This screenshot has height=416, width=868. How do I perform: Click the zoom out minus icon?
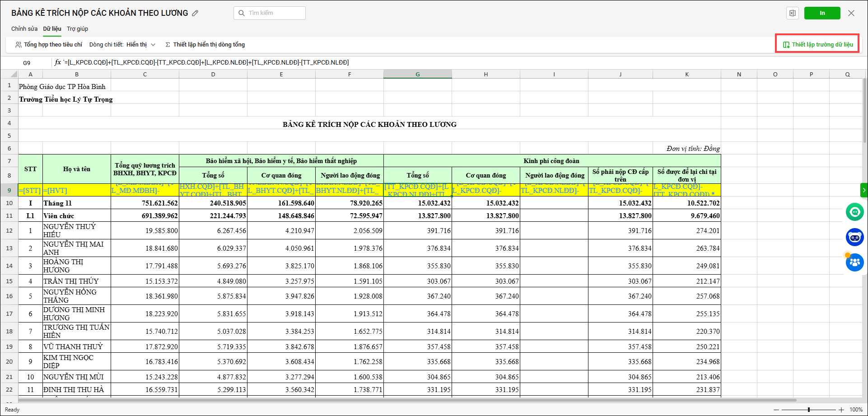click(x=777, y=410)
